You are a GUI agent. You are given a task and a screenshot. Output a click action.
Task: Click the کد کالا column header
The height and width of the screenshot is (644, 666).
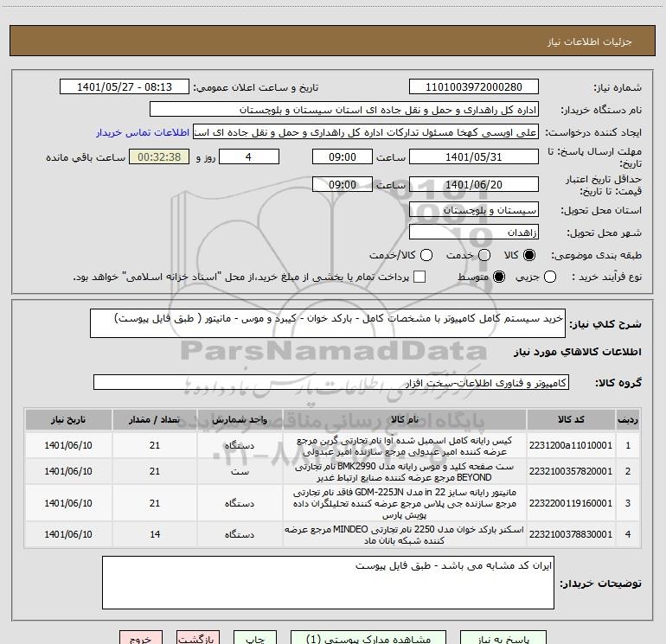[x=571, y=419]
